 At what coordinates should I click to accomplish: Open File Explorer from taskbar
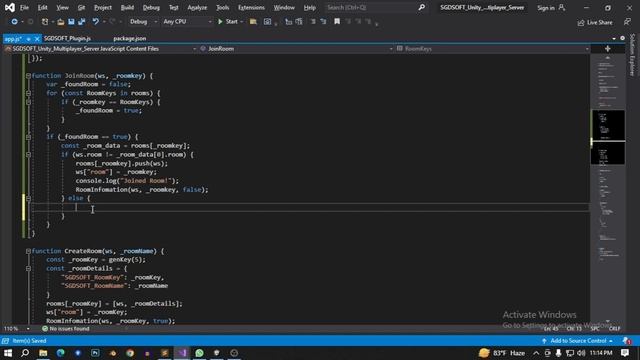pos(43,353)
